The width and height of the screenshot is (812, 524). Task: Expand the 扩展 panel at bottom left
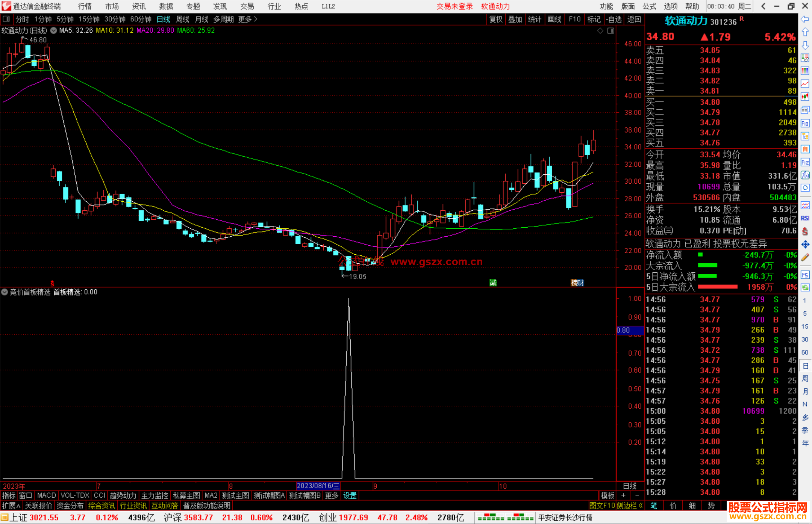(11, 506)
